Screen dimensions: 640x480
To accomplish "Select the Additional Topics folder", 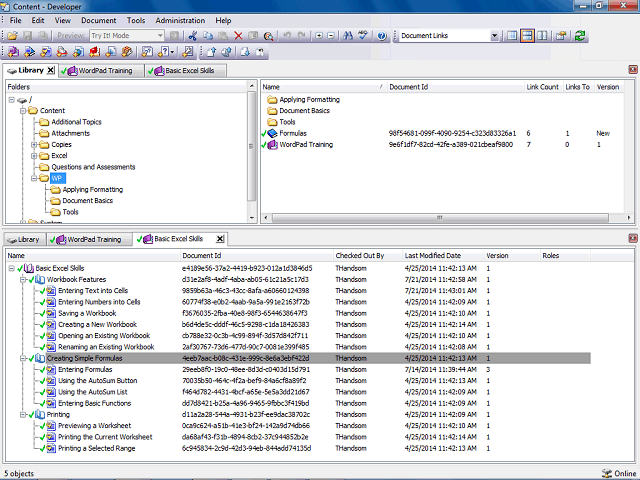I will 76,122.
